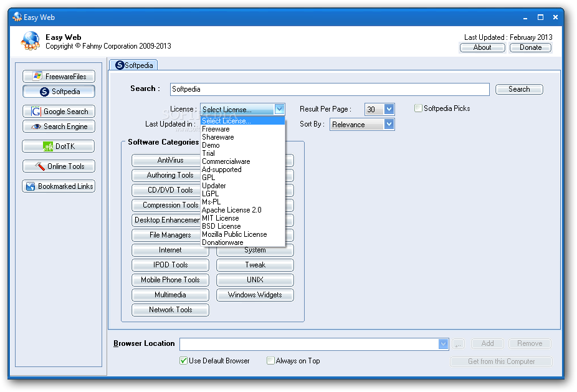577x392 pixels.
Task: Click the IPOD Tools category button
Action: click(170, 265)
